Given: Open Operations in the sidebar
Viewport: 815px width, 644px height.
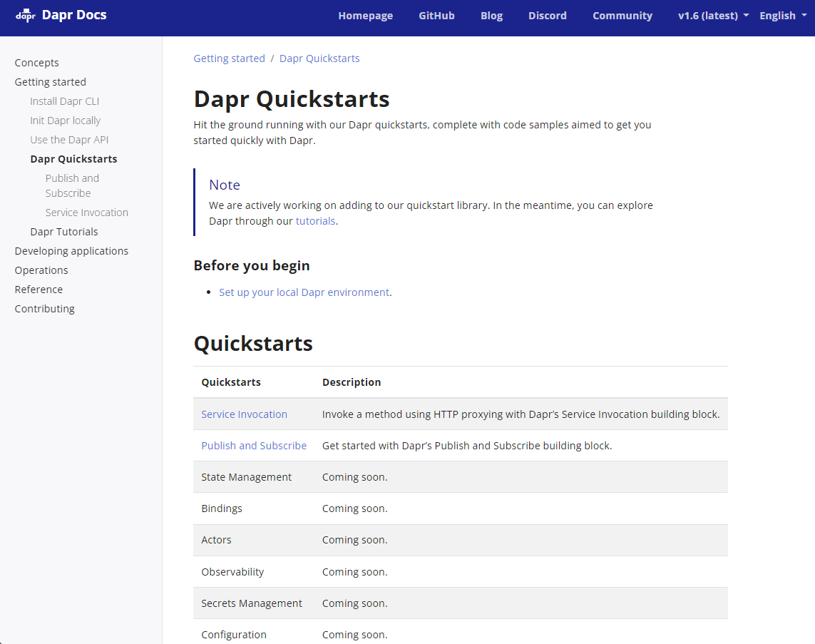Looking at the screenshot, I should click(x=41, y=270).
